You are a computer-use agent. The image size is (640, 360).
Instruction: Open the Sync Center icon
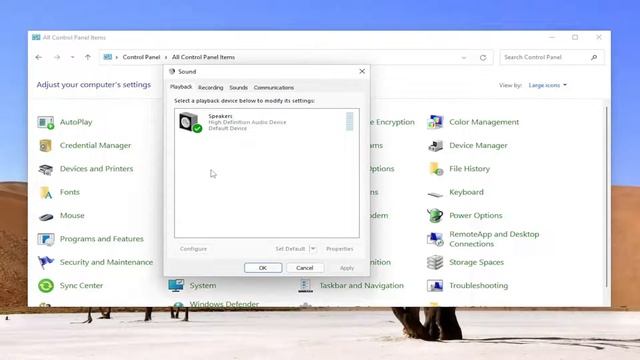46,285
